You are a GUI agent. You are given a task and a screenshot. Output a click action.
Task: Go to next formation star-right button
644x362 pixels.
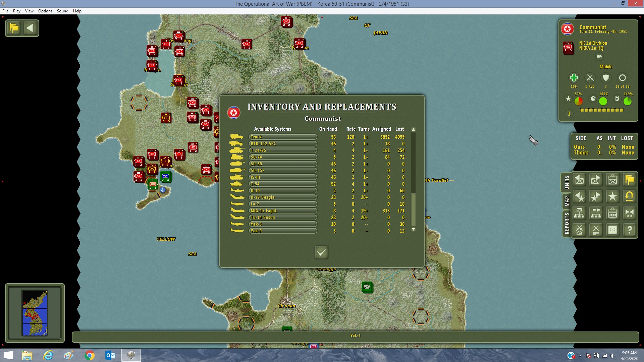click(596, 197)
